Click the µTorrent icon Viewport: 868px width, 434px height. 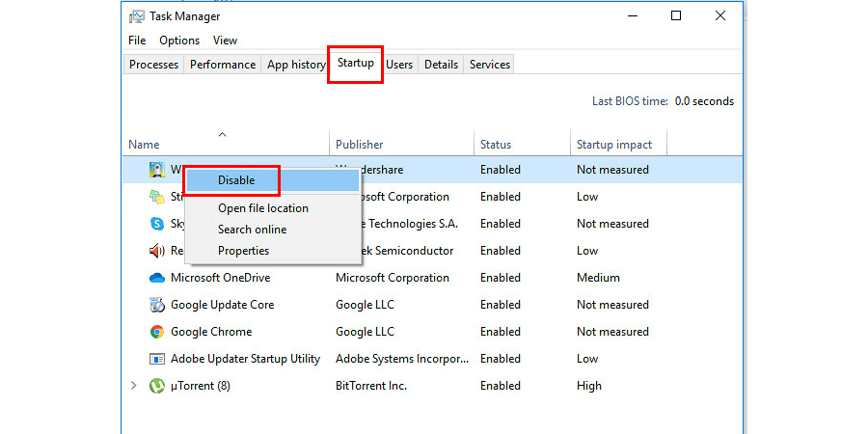coord(157,386)
